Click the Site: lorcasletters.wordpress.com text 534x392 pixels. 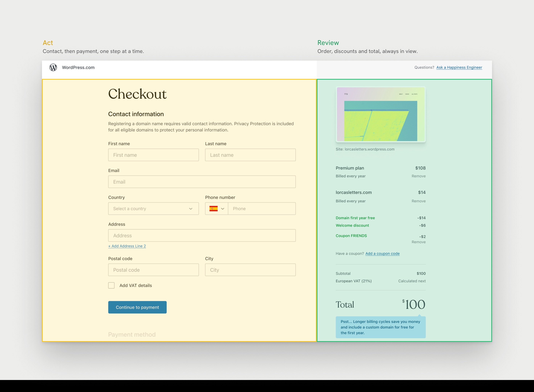click(x=365, y=149)
